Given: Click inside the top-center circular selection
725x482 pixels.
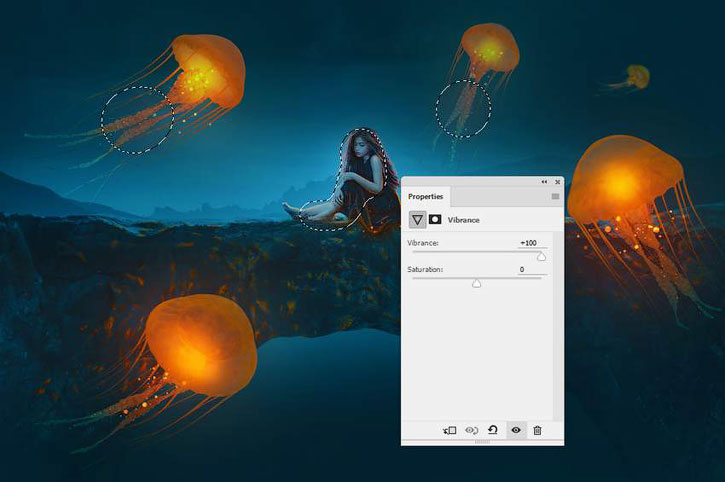Looking at the screenshot, I should coord(463,108).
